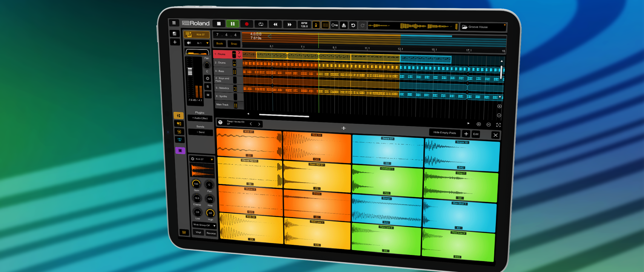Screen dimensions: 644x272
Task: Open the Deep House Kit 07 instrument icon
Action: (220, 122)
